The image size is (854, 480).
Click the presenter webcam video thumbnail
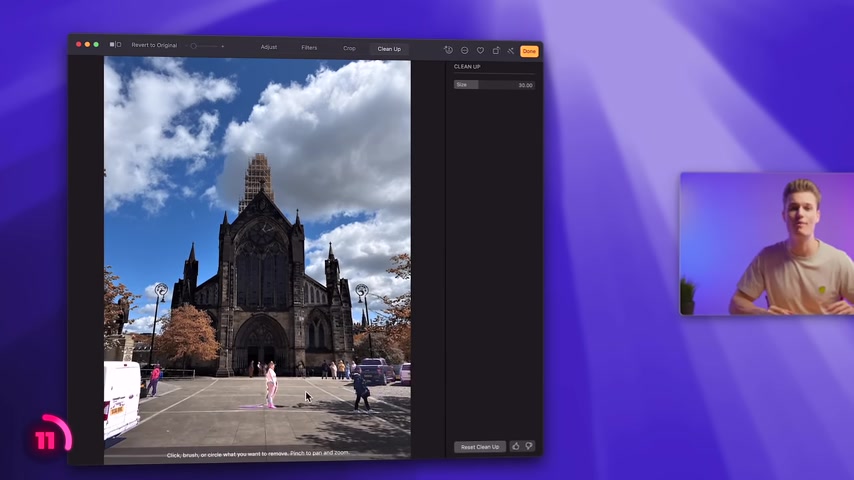coord(767,244)
